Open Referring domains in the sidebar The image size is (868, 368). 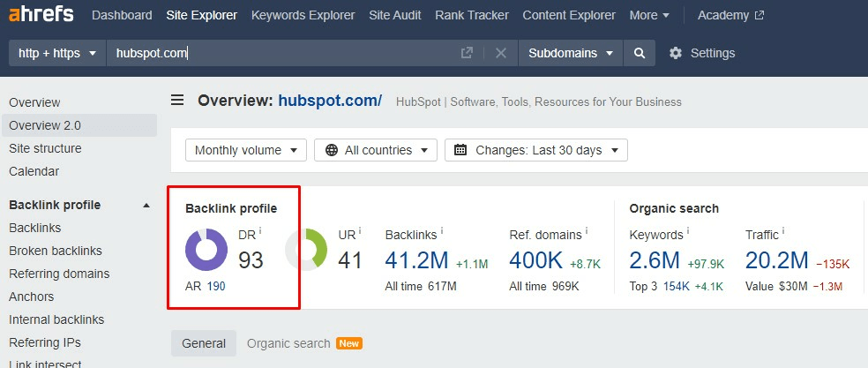(x=59, y=274)
